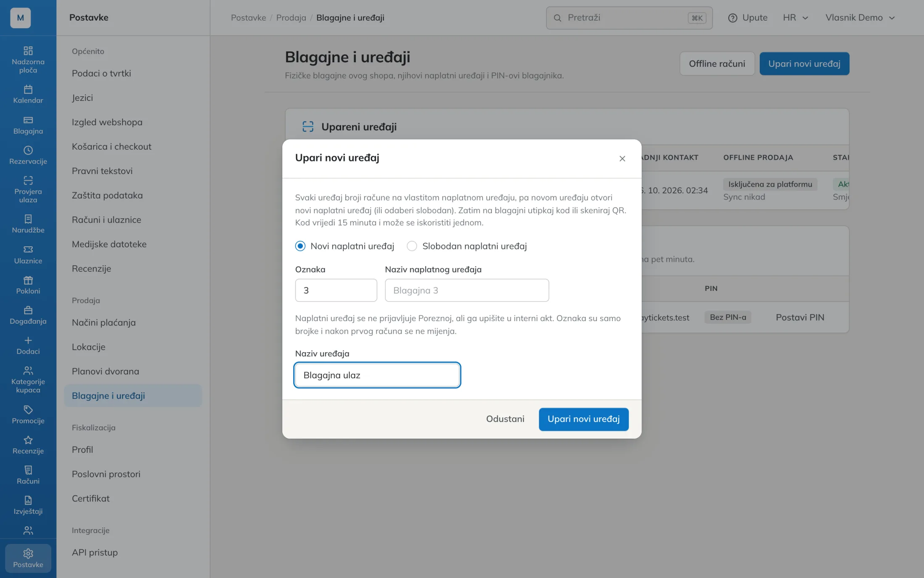Open Narudžbe in the sidebar
Image resolution: width=924 pixels, height=578 pixels.
coord(28,224)
